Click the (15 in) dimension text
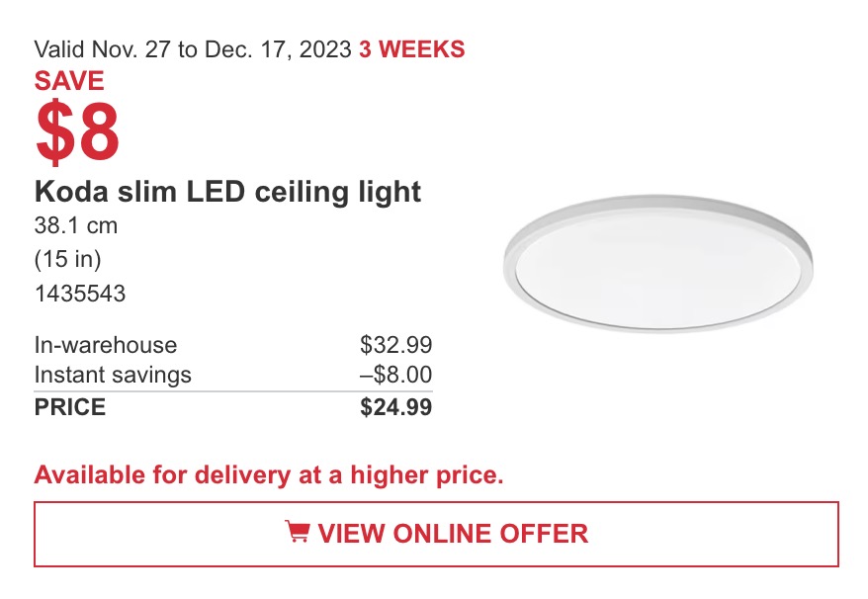868x599 pixels. (68, 259)
